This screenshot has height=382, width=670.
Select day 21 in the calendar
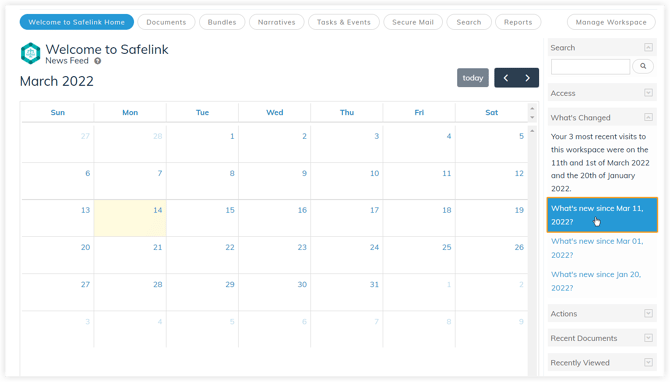130,255
